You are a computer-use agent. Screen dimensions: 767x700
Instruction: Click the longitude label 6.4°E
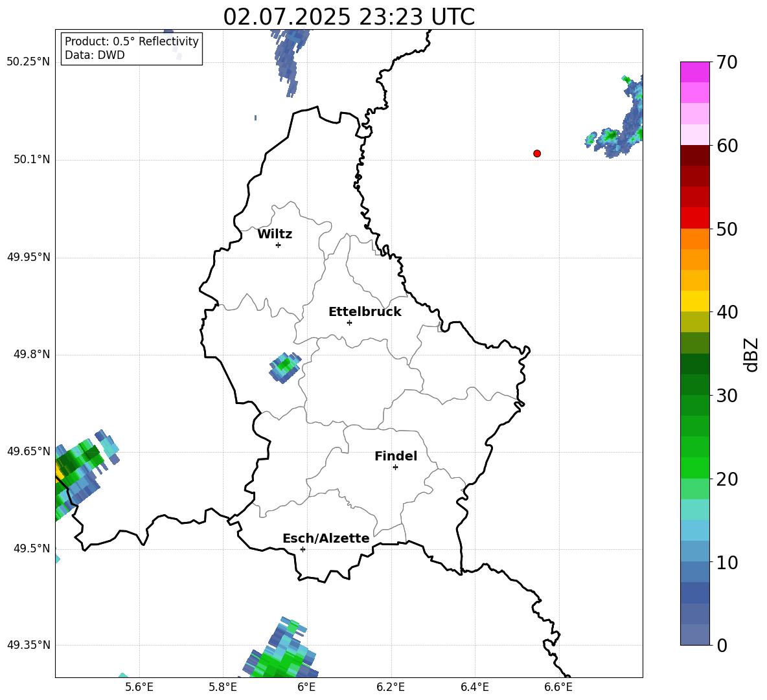pyautogui.click(x=474, y=687)
